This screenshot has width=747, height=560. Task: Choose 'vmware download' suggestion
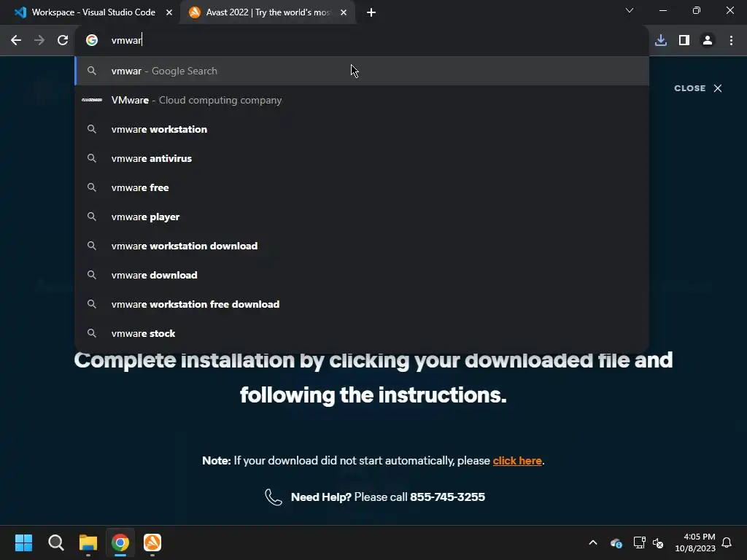coord(362,275)
